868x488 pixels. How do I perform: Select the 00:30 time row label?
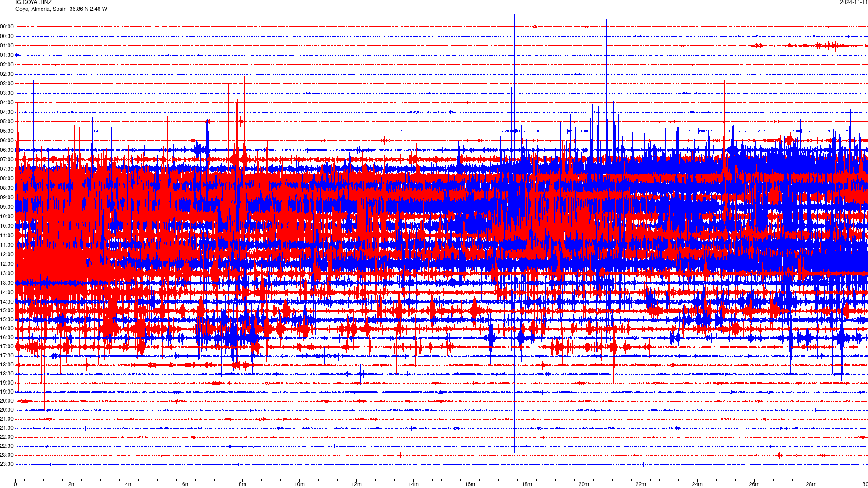(x=7, y=36)
